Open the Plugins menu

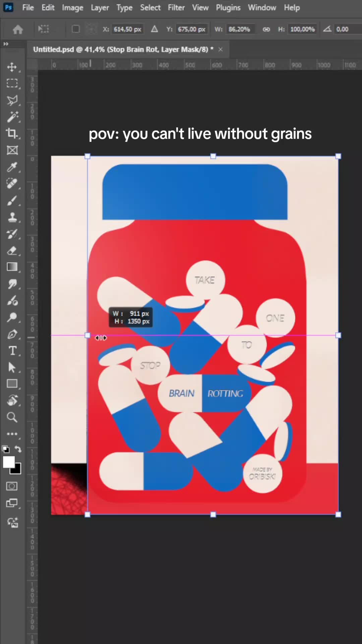click(x=228, y=7)
